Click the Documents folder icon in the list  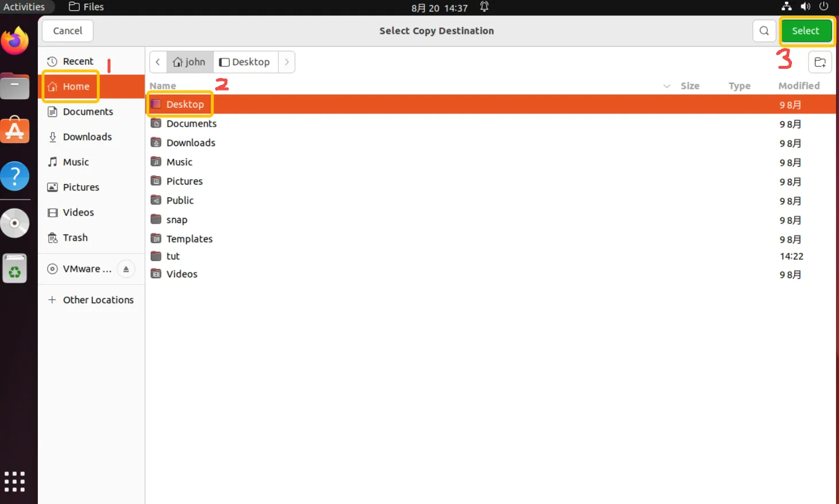click(x=156, y=123)
